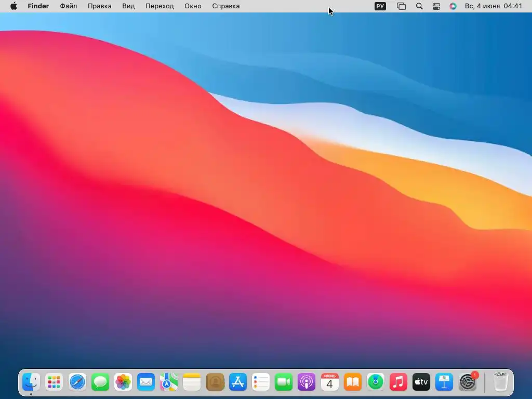This screenshot has width=532, height=399.
Task: Launch Contacts from the Dock
Action: coord(215,382)
